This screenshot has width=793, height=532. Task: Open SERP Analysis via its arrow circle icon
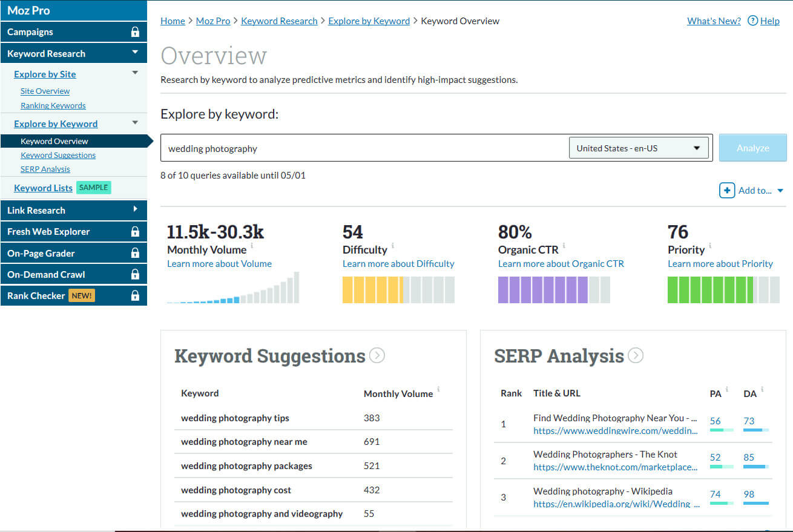click(636, 355)
